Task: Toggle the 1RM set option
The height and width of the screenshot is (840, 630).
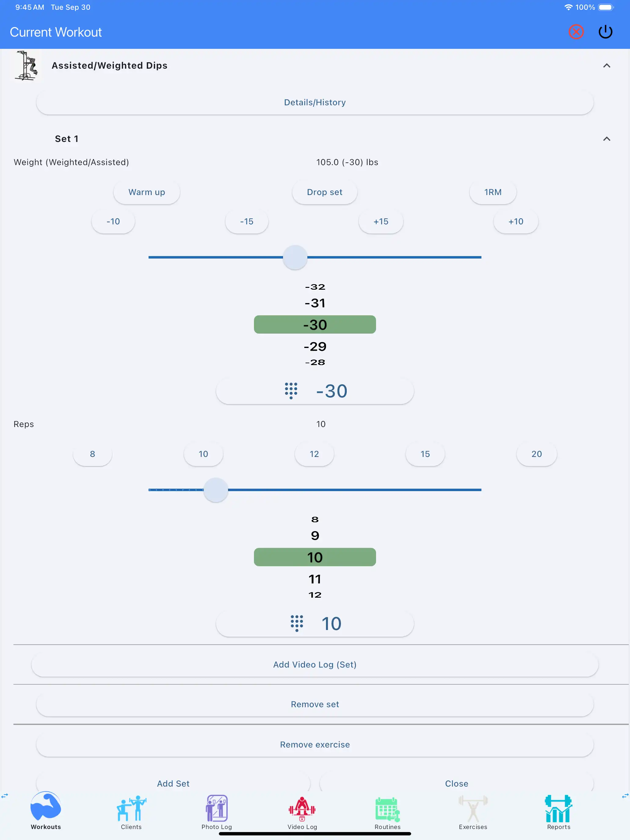Action: [x=493, y=192]
